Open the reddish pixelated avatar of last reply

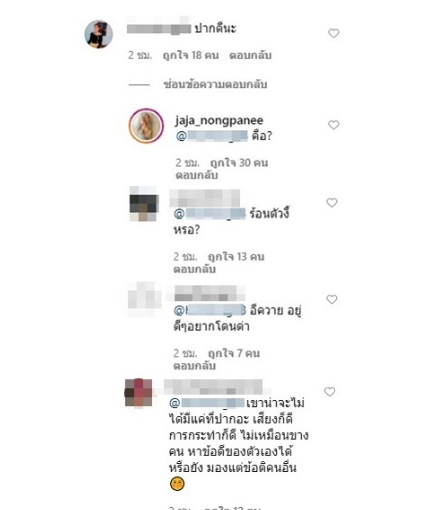coord(138,392)
